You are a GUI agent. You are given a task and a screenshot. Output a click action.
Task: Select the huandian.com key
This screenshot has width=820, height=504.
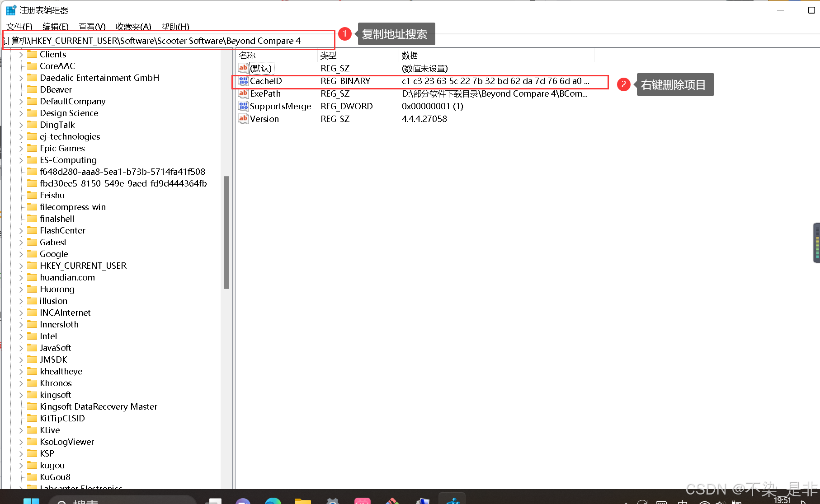click(67, 277)
